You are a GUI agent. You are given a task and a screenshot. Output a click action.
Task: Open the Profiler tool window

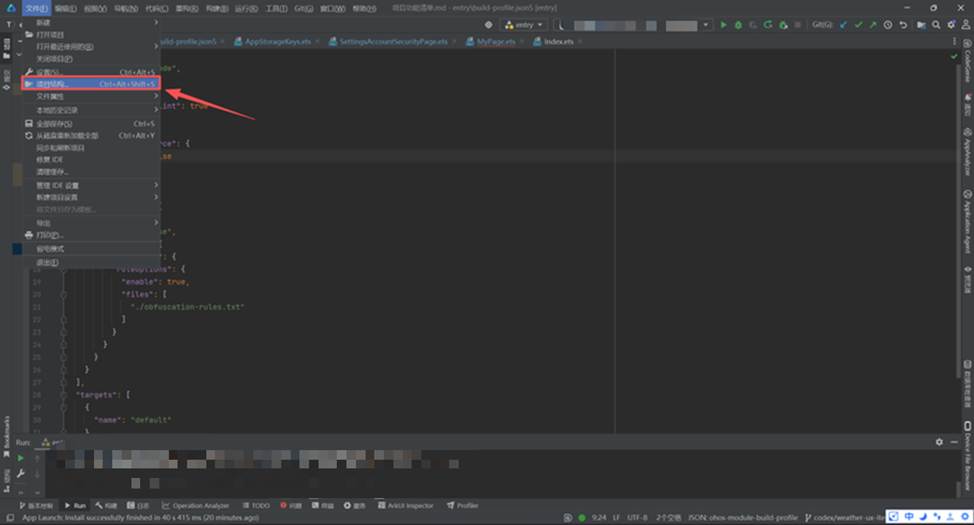(463, 506)
